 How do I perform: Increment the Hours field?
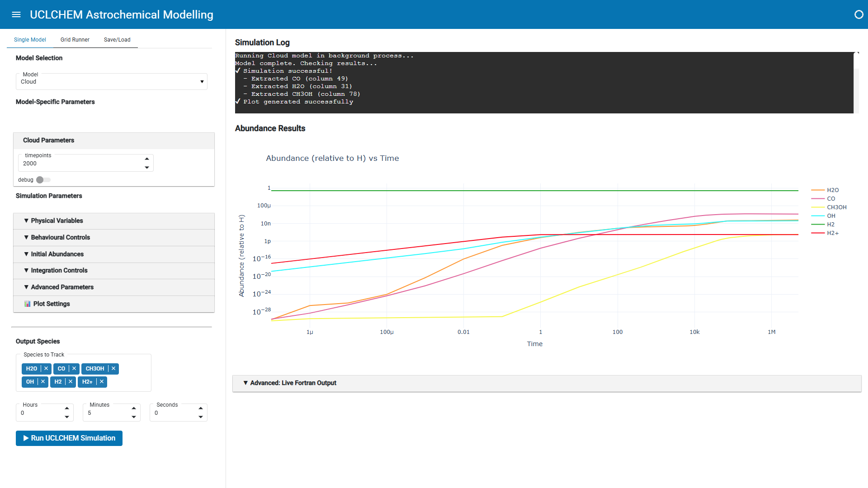(x=67, y=408)
